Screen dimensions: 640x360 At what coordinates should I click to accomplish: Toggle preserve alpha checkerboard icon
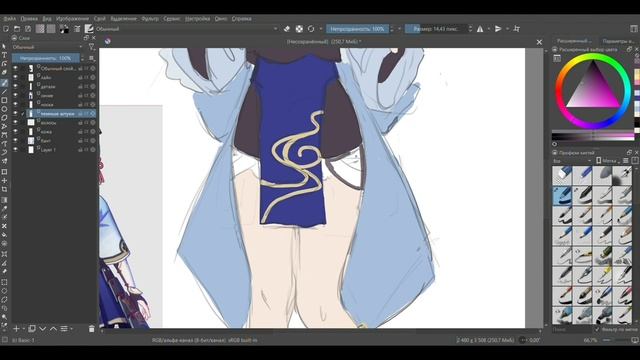pos(299,29)
